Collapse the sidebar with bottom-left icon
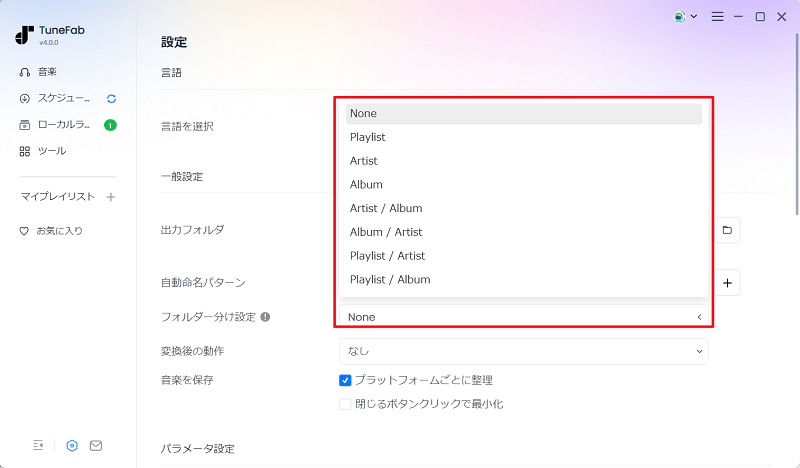This screenshot has width=800, height=468. [38, 446]
